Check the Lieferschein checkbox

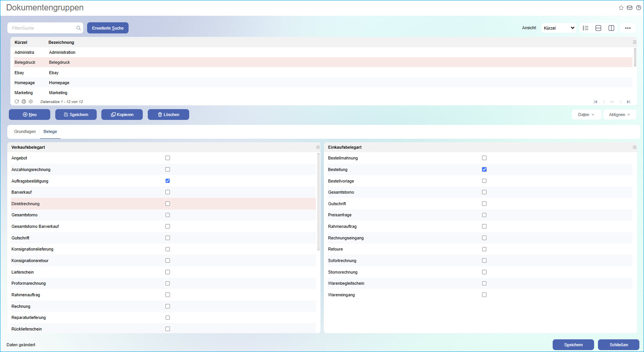point(168,272)
